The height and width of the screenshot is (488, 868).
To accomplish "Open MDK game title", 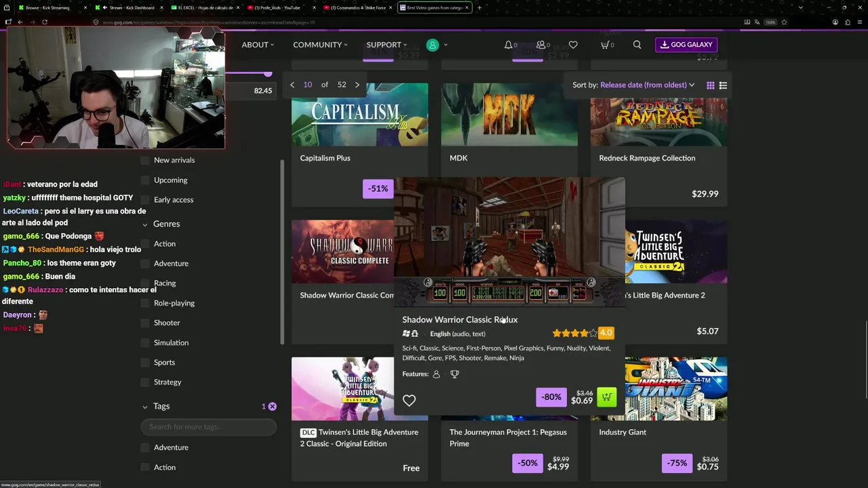I will coord(458,158).
